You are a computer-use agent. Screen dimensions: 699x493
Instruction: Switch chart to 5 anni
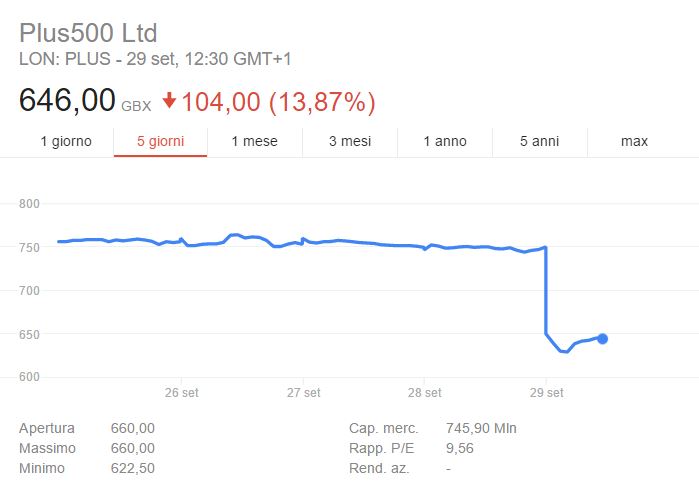click(539, 141)
